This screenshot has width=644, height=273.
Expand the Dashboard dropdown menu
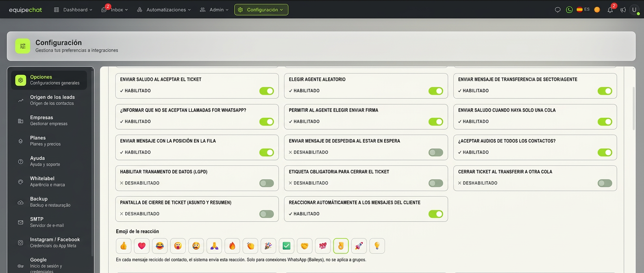pos(73,10)
